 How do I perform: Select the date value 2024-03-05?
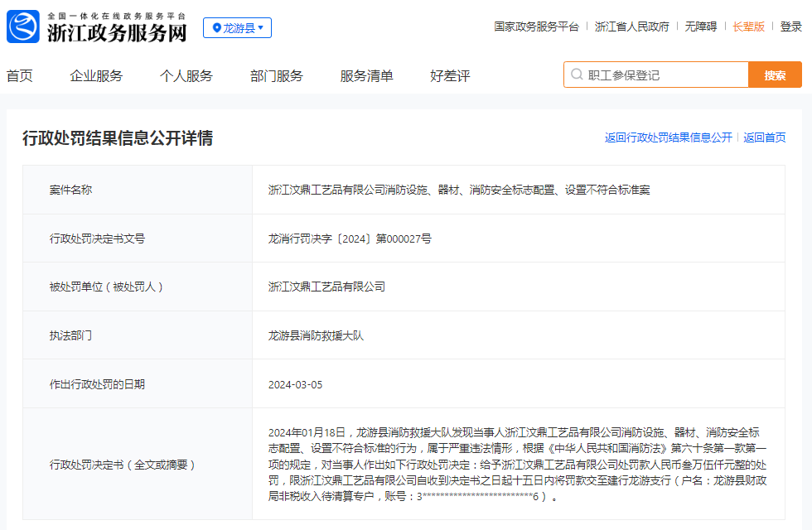point(295,384)
